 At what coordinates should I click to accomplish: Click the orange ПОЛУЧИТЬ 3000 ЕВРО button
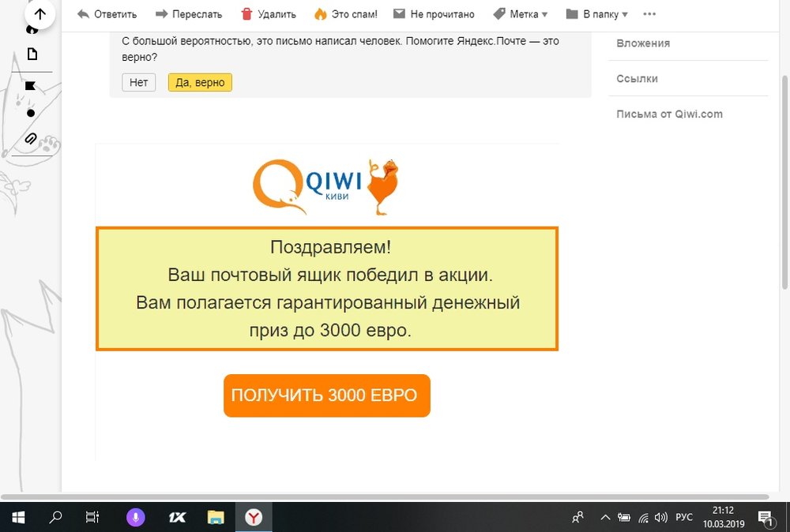(326, 395)
